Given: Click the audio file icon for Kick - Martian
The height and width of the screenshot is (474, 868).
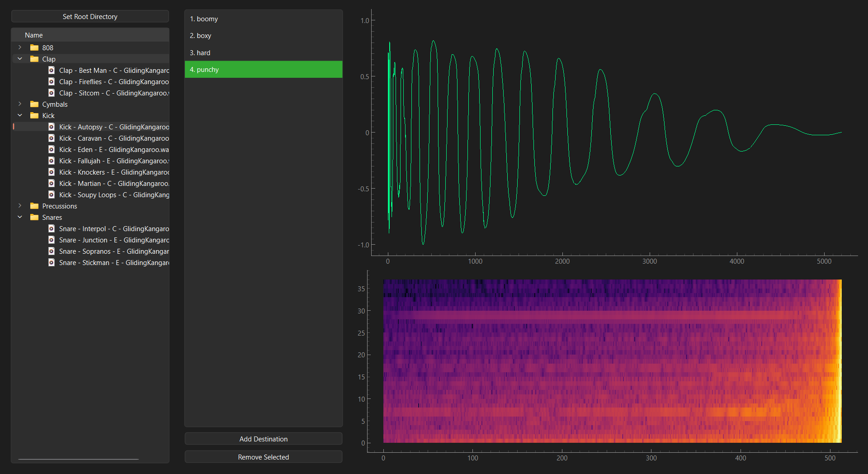Looking at the screenshot, I should pyautogui.click(x=52, y=183).
